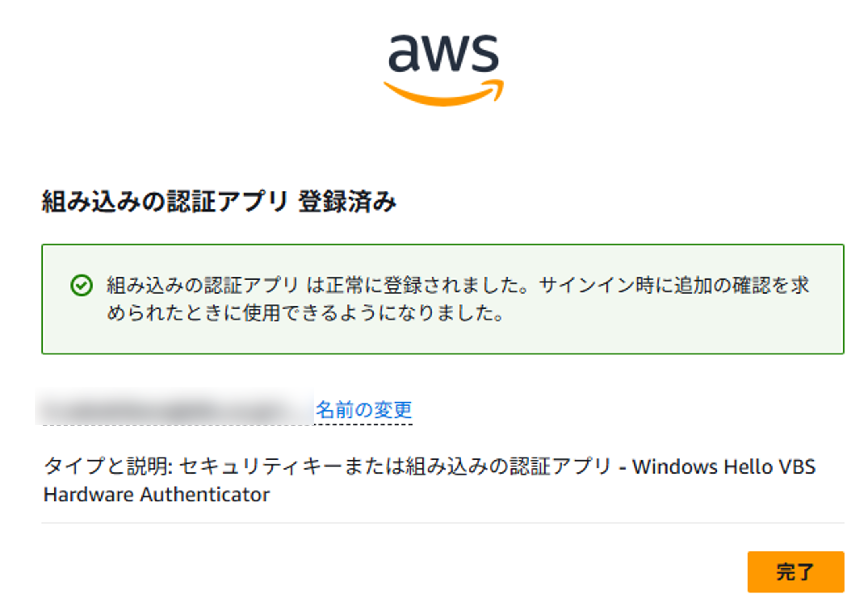
Task: Click the horizontal divider above 完了
Action: click(443, 523)
